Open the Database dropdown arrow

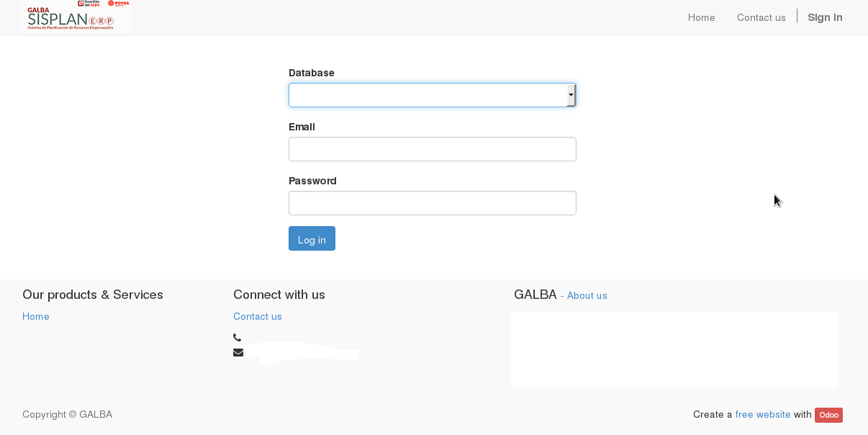point(571,95)
